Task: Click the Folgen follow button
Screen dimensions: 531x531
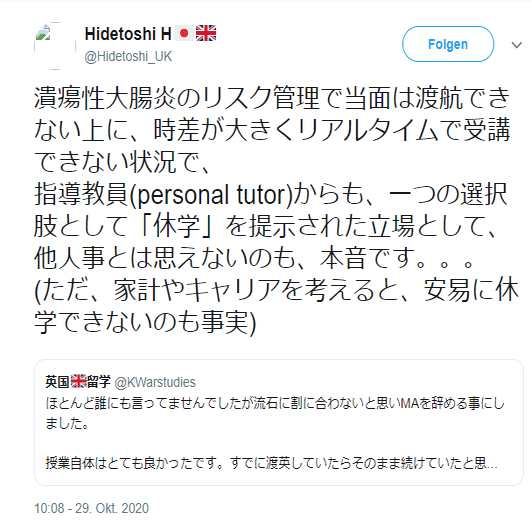Action: click(x=448, y=44)
